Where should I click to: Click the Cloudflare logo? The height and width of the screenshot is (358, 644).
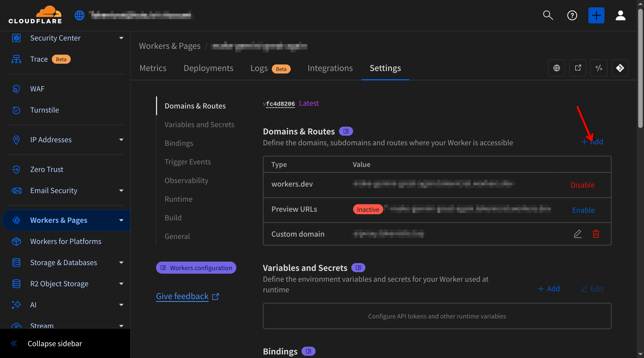[x=35, y=15]
